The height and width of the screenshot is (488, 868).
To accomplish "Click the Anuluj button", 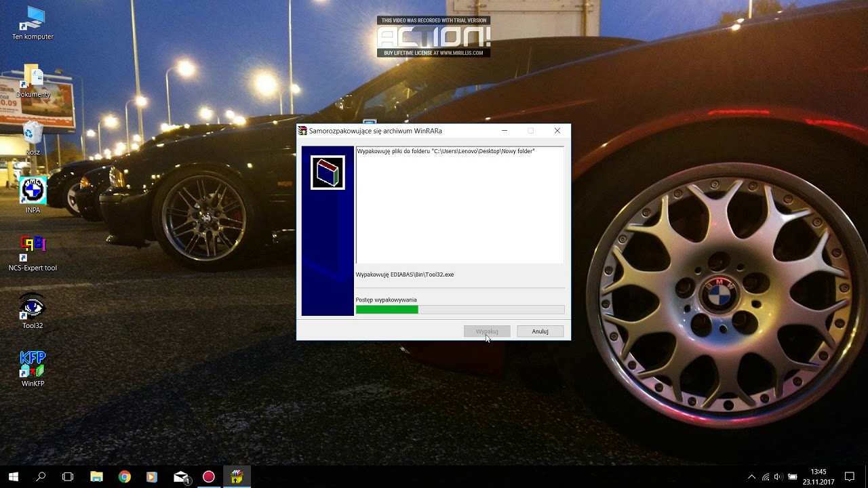I will (540, 331).
